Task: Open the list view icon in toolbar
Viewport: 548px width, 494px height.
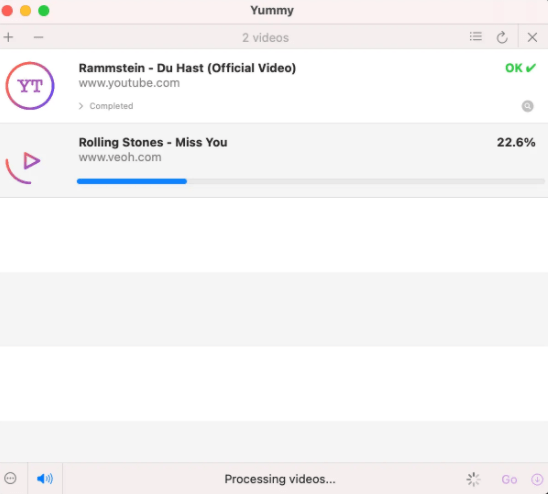Action: point(475,36)
